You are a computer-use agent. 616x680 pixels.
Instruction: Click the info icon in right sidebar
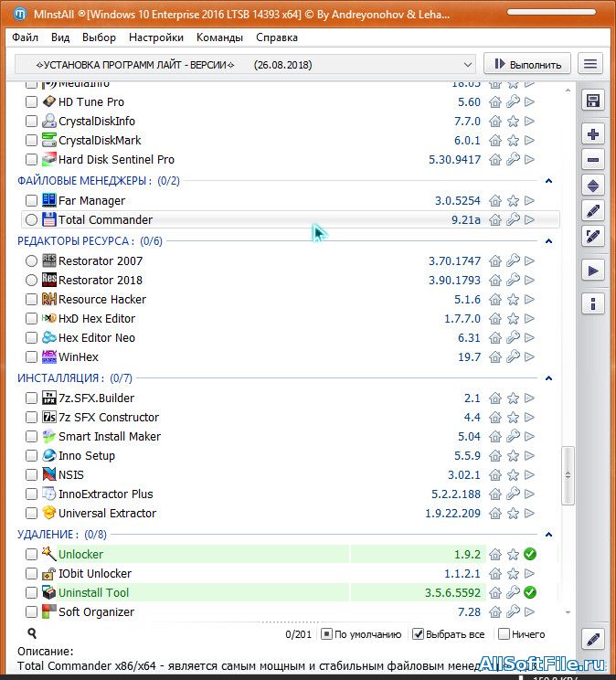(x=592, y=303)
